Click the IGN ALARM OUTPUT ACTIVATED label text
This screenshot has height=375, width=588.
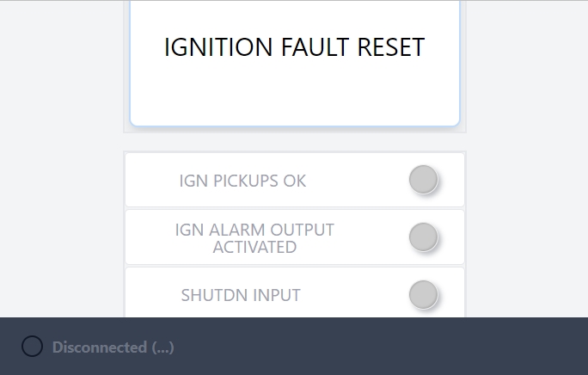(254, 238)
